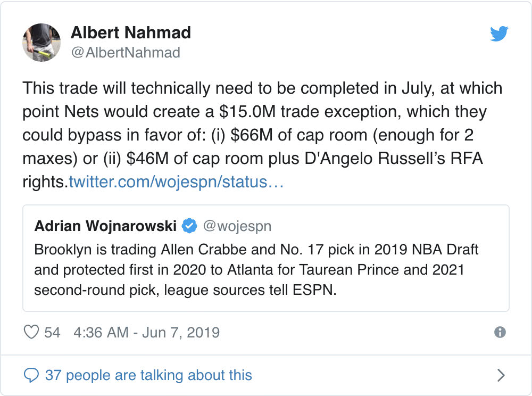The height and width of the screenshot is (396, 532).
Task: Open the tweet info icon
Action: point(500,332)
